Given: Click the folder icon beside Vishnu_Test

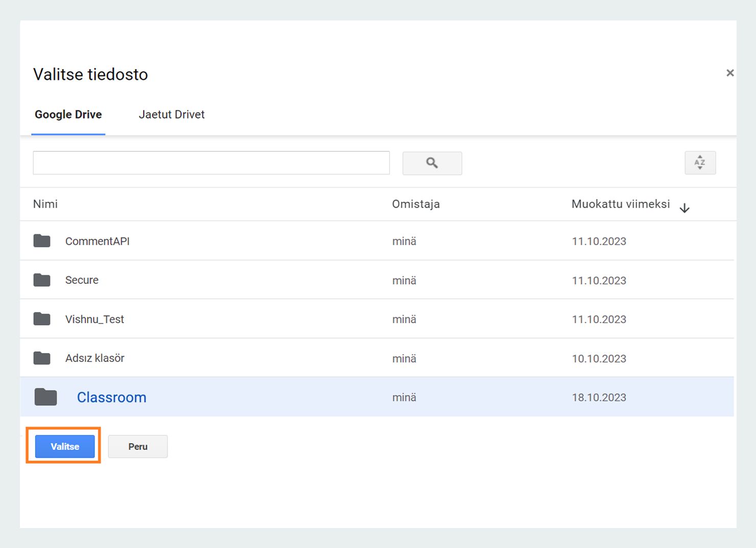Looking at the screenshot, I should pos(42,319).
